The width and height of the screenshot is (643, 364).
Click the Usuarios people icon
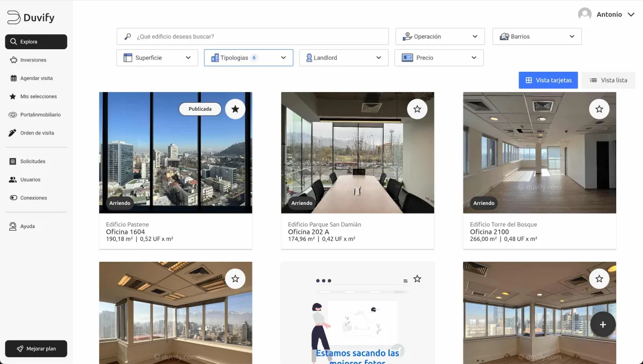13,179
